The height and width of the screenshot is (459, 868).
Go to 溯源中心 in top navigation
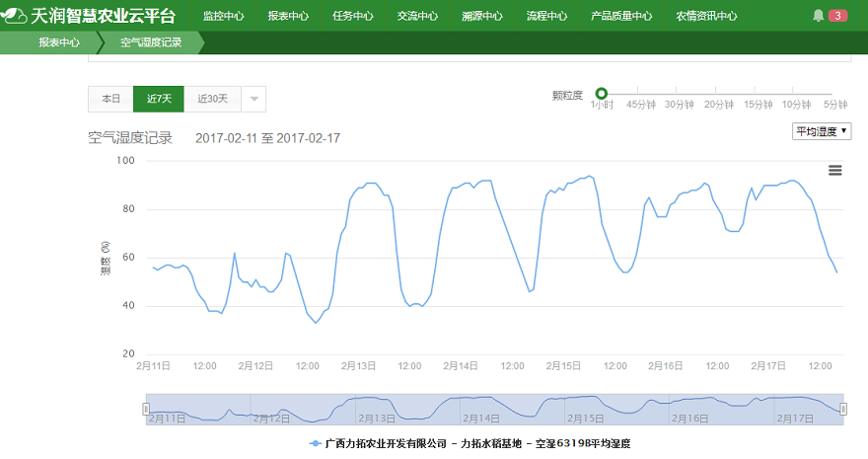[481, 16]
